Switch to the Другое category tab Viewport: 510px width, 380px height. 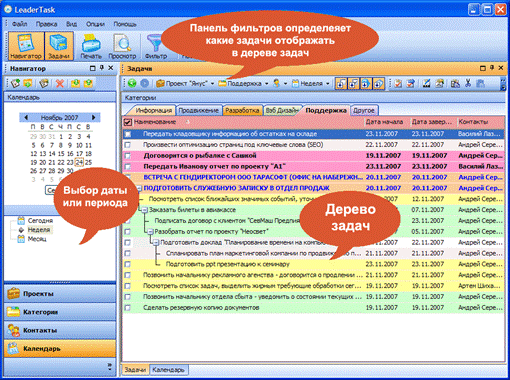(x=364, y=110)
